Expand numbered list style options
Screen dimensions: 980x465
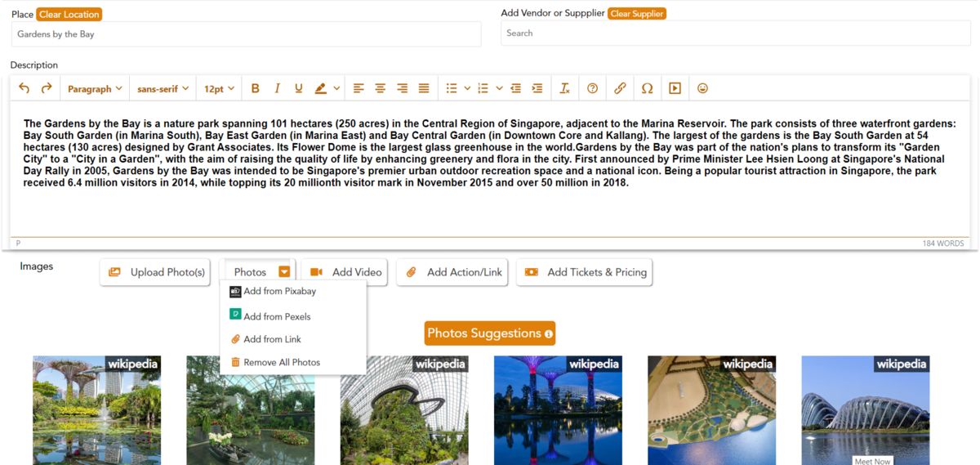click(x=498, y=88)
